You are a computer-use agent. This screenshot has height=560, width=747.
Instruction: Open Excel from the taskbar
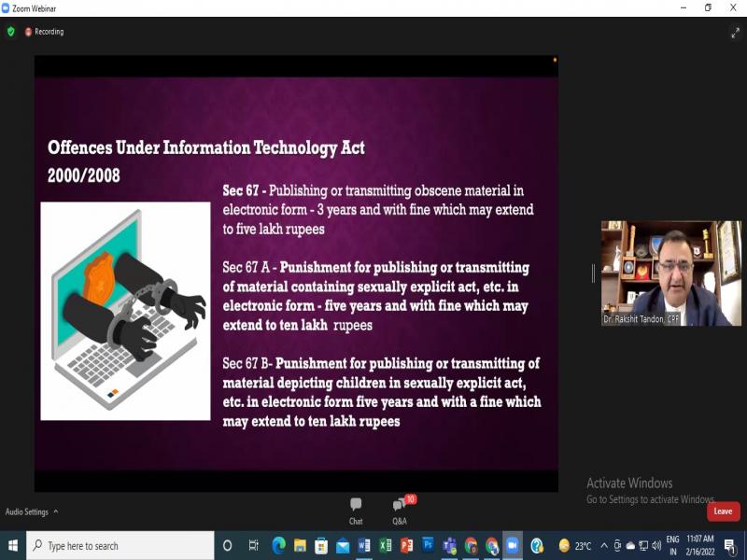[386, 546]
